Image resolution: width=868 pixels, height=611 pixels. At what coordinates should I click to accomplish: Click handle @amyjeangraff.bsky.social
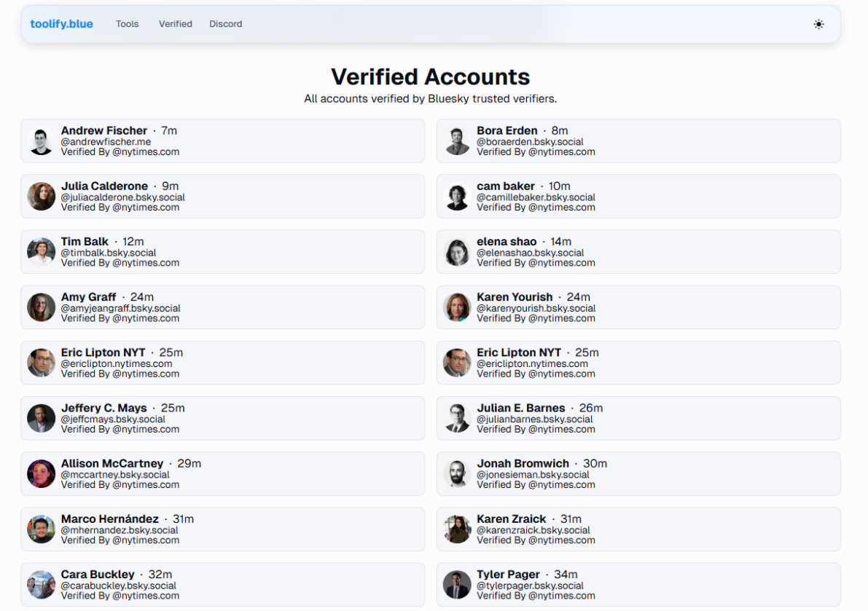tap(121, 308)
